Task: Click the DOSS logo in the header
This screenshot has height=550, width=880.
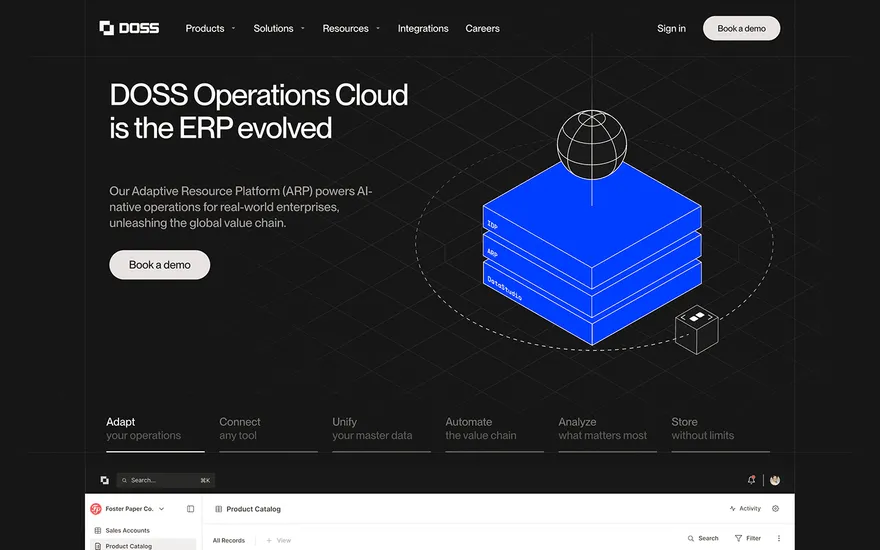Action: [x=129, y=28]
